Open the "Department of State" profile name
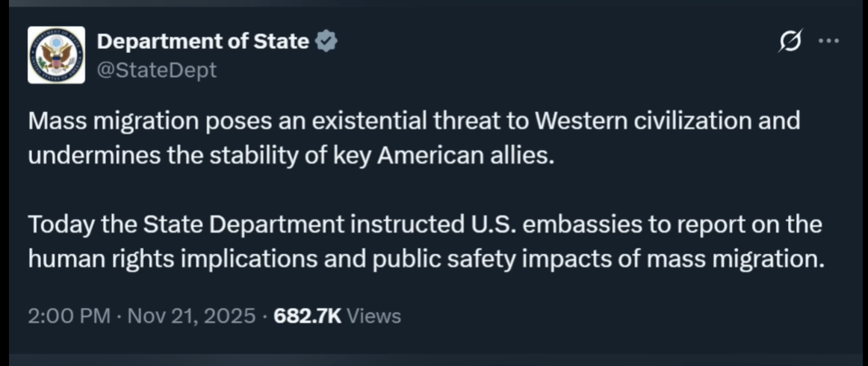Screen dimensions: 868x366 (203, 42)
